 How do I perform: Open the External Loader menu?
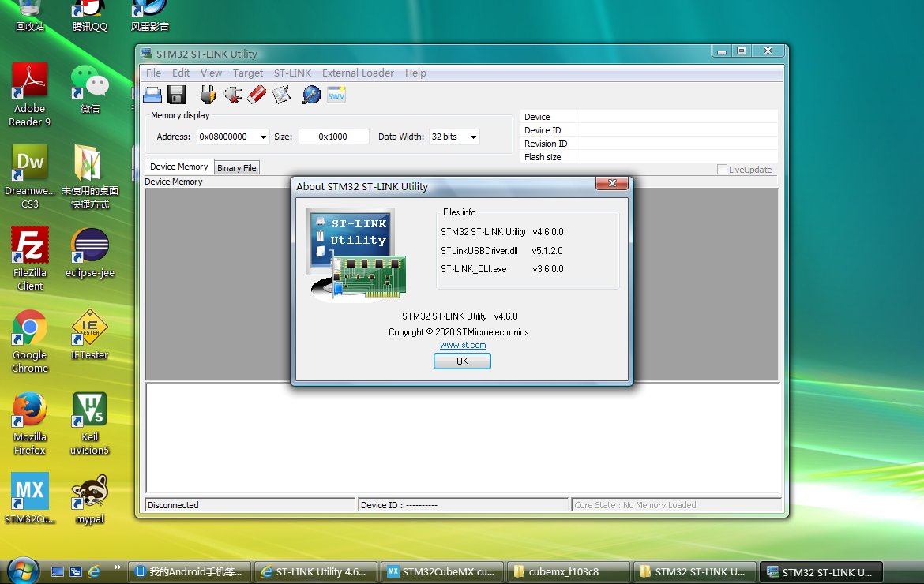(x=358, y=73)
